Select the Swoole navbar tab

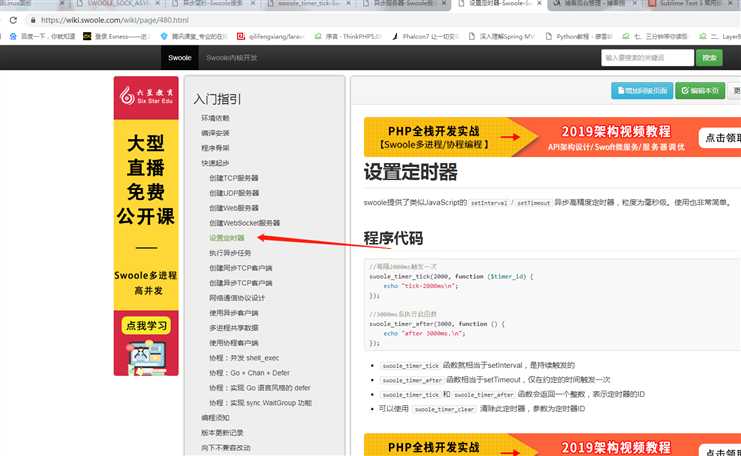(x=180, y=58)
